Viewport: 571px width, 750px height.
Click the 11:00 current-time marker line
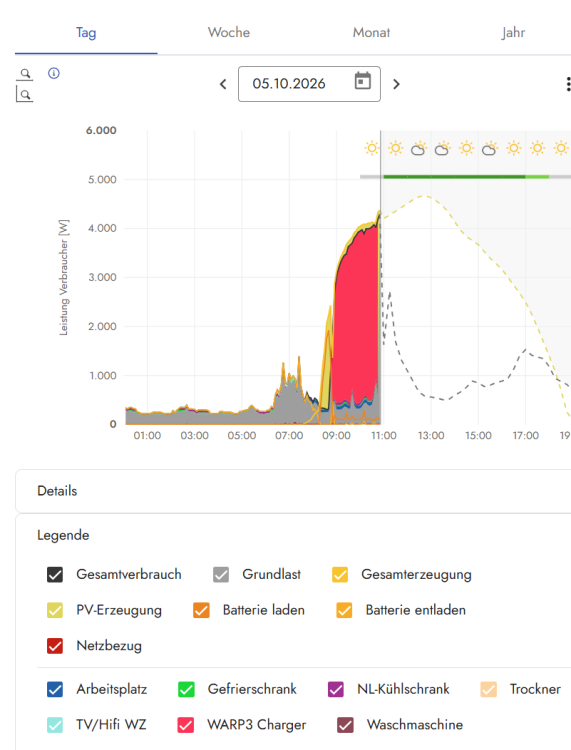(x=381, y=277)
